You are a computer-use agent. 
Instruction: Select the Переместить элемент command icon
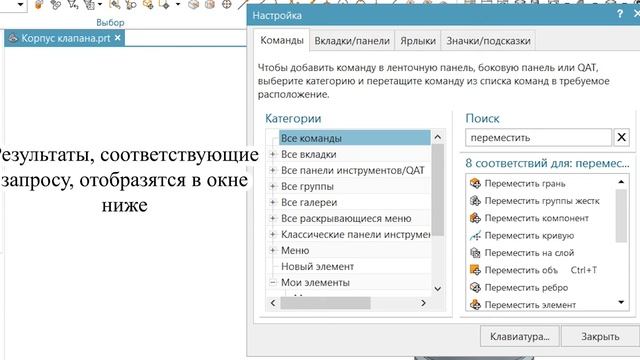click(475, 304)
